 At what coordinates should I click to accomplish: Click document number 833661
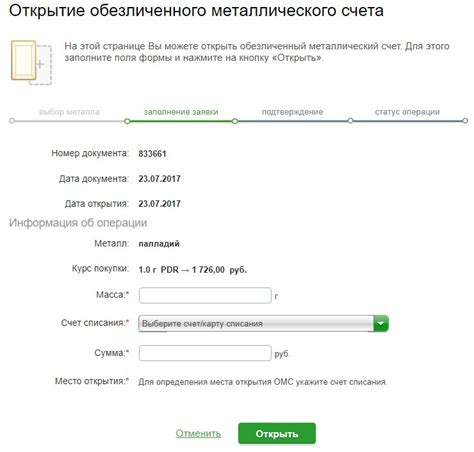coord(152,154)
